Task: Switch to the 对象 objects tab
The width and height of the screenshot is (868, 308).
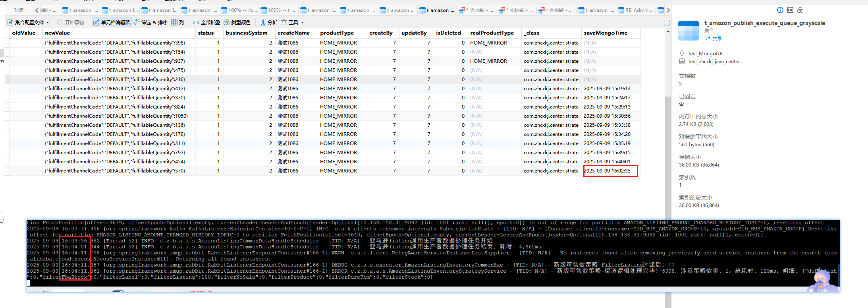Action: click(19, 10)
